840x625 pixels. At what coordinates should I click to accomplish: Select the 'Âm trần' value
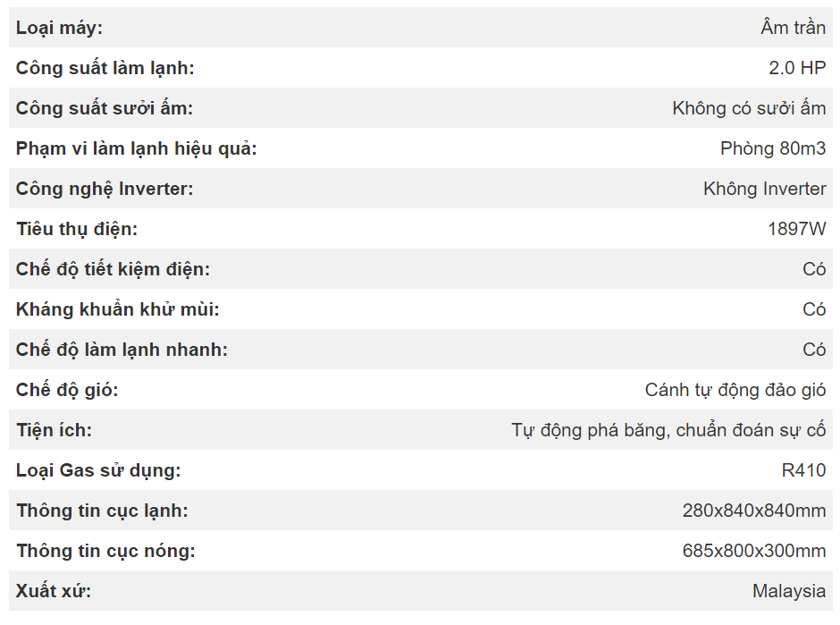click(x=793, y=28)
